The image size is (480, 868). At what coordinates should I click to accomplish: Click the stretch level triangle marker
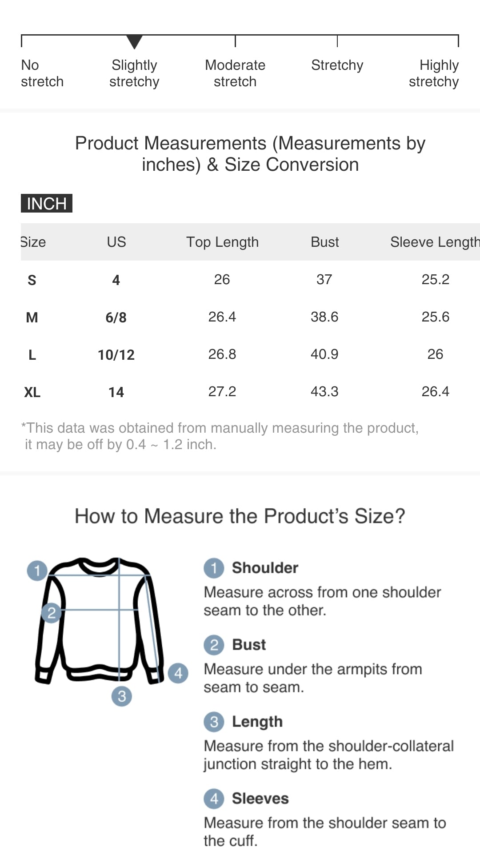pyautogui.click(x=134, y=42)
